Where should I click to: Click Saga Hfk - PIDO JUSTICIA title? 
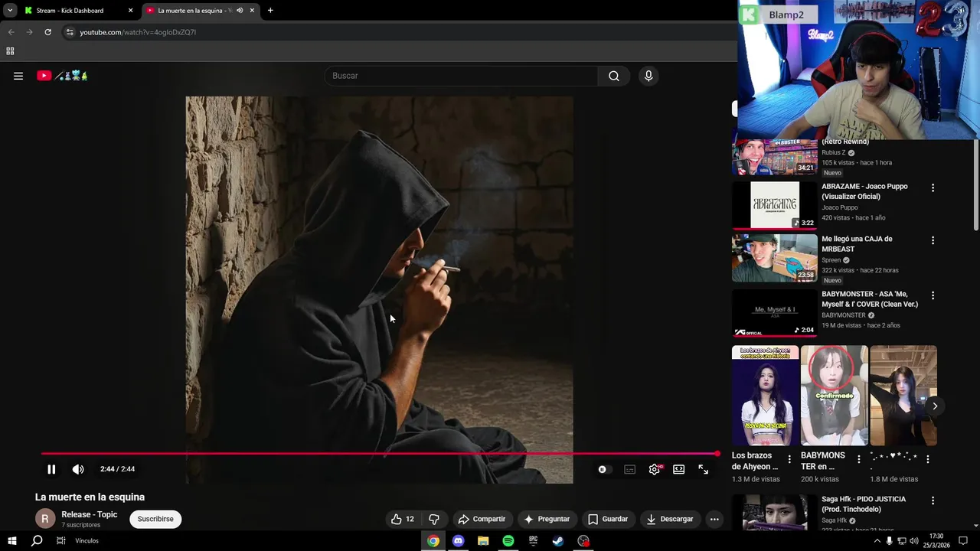coord(864,504)
